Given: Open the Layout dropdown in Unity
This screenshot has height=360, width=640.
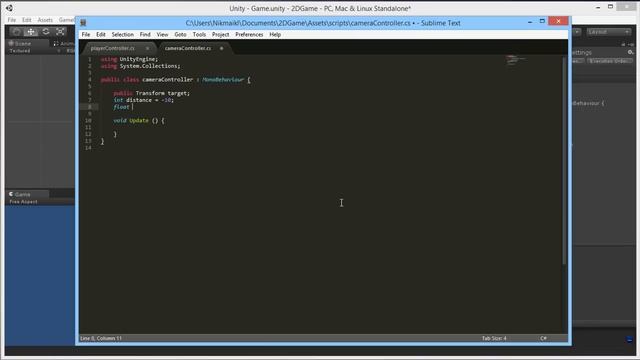Looking at the screenshot, I should pos(609,32).
